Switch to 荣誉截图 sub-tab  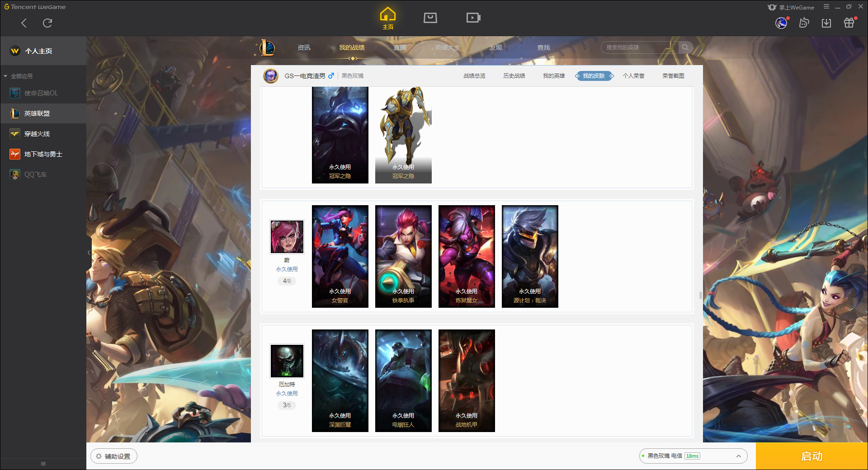tap(673, 76)
